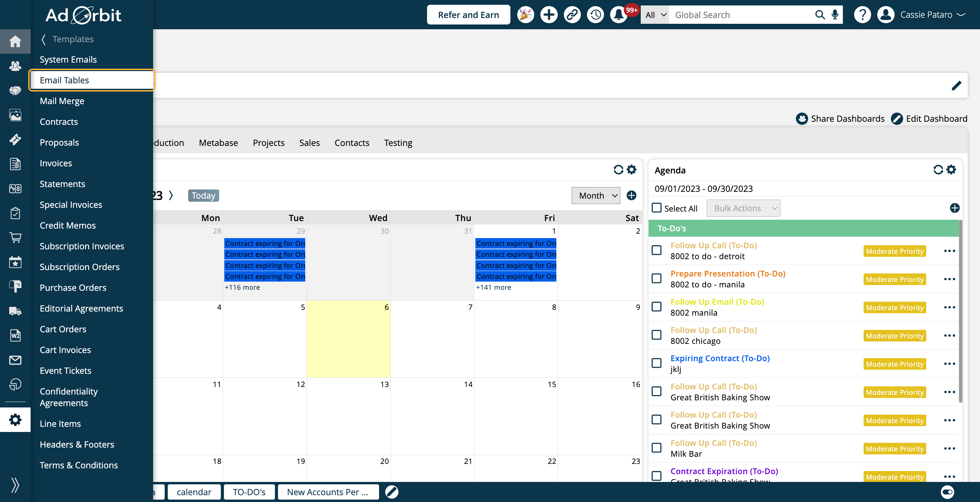Click the notifications bell icon
The height and width of the screenshot is (502, 980).
[619, 15]
